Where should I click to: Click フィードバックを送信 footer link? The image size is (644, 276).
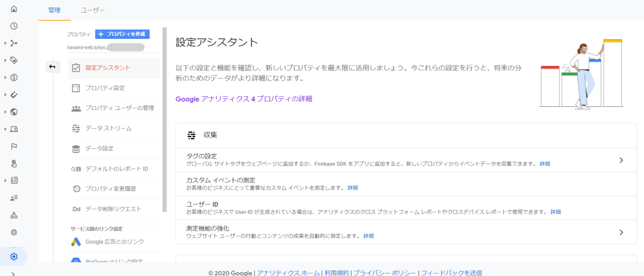click(x=452, y=273)
